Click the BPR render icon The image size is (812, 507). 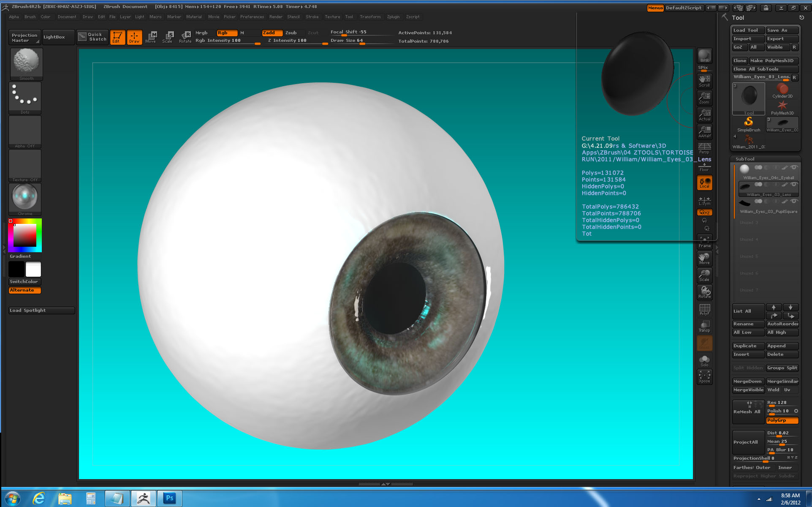[704, 56]
